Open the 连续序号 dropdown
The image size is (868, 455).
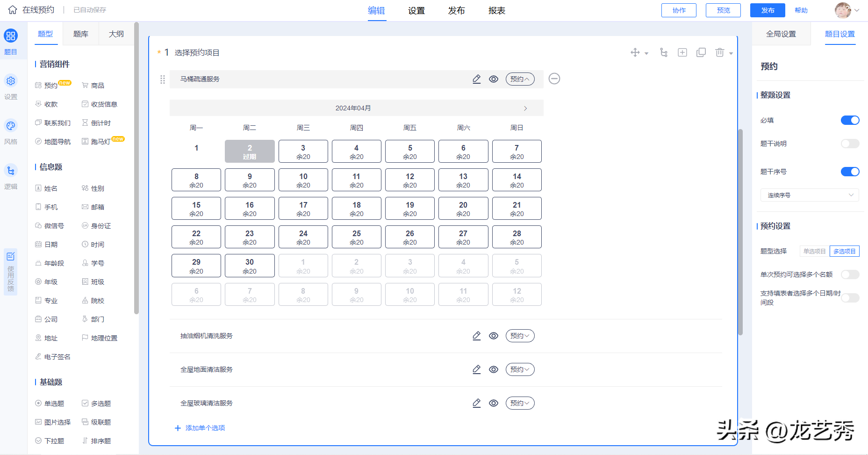point(809,195)
